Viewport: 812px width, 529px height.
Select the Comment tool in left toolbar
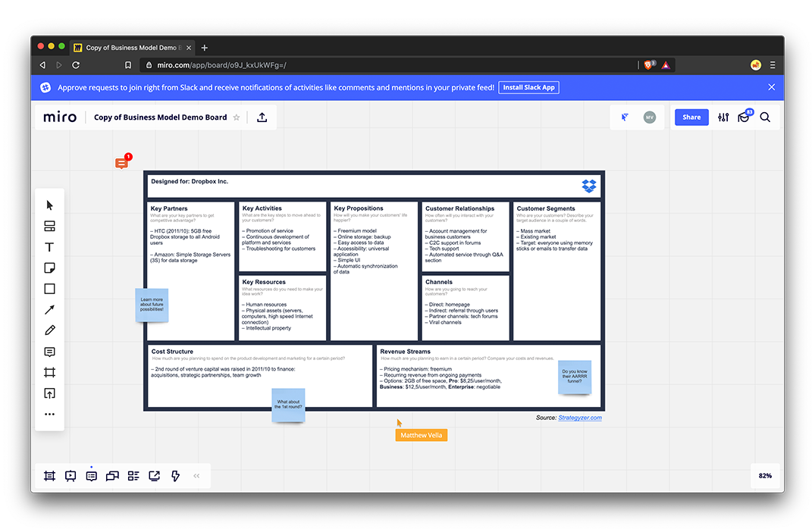[x=50, y=352]
